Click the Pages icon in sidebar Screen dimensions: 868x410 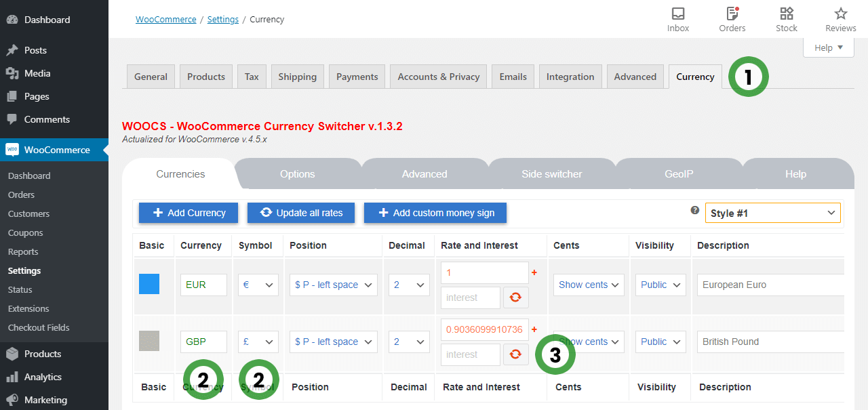12,96
